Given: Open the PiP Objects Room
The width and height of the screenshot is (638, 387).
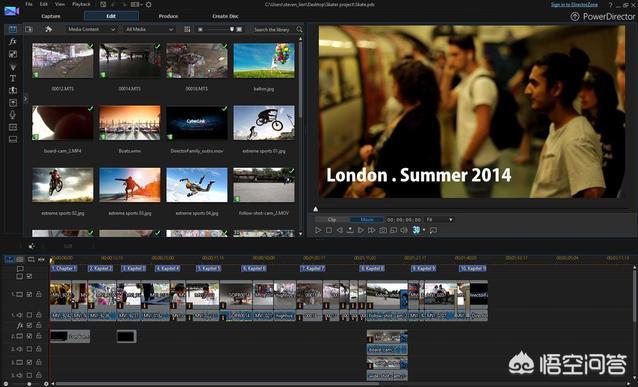Looking at the screenshot, I should [13, 54].
